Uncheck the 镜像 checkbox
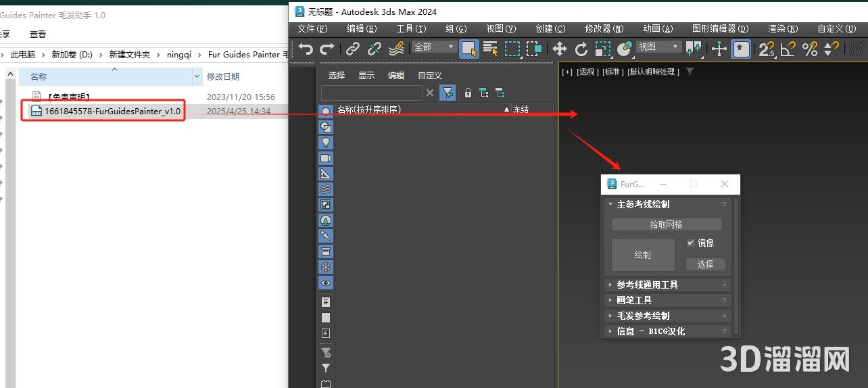This screenshot has height=388, width=868. (690, 243)
